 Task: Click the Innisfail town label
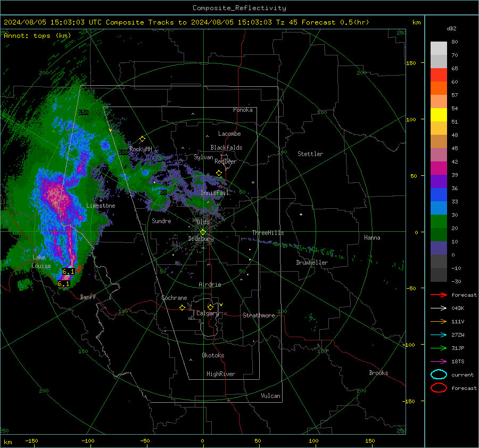point(215,193)
